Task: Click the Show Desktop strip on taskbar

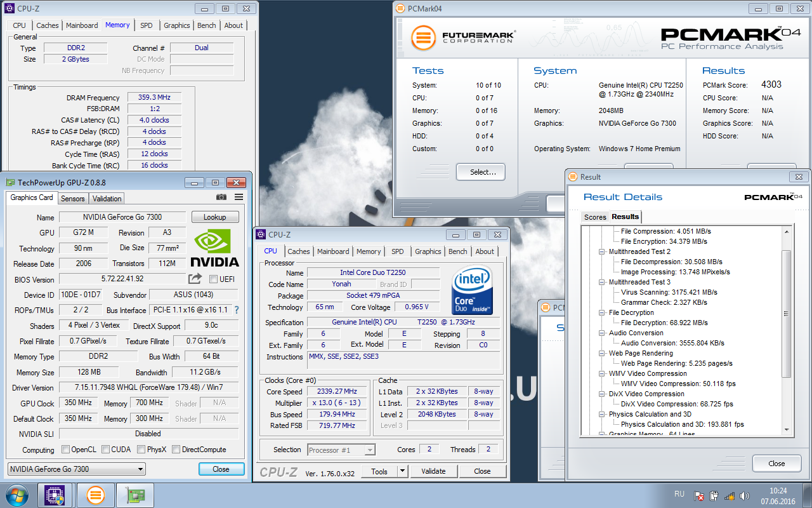Action: (x=808, y=495)
